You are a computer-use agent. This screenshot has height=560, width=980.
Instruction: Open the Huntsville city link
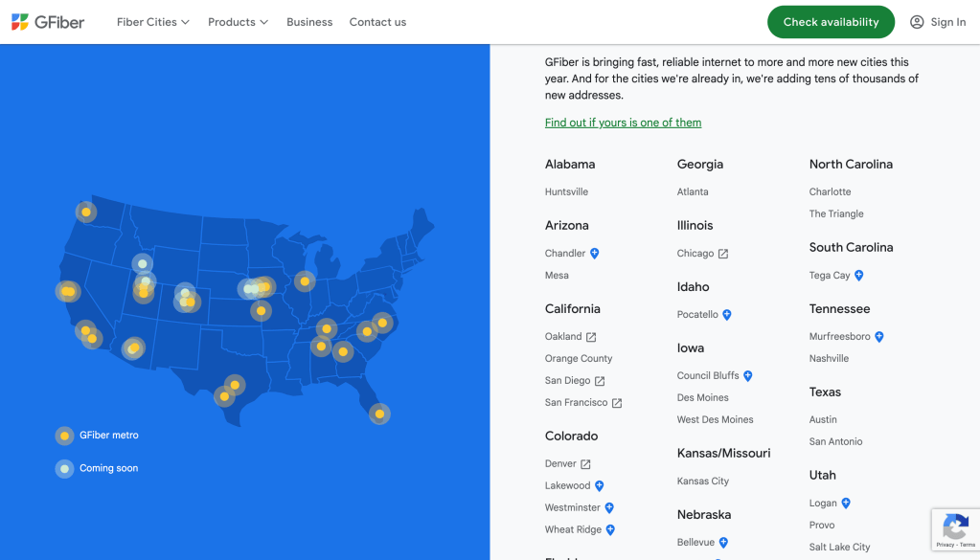click(x=566, y=191)
